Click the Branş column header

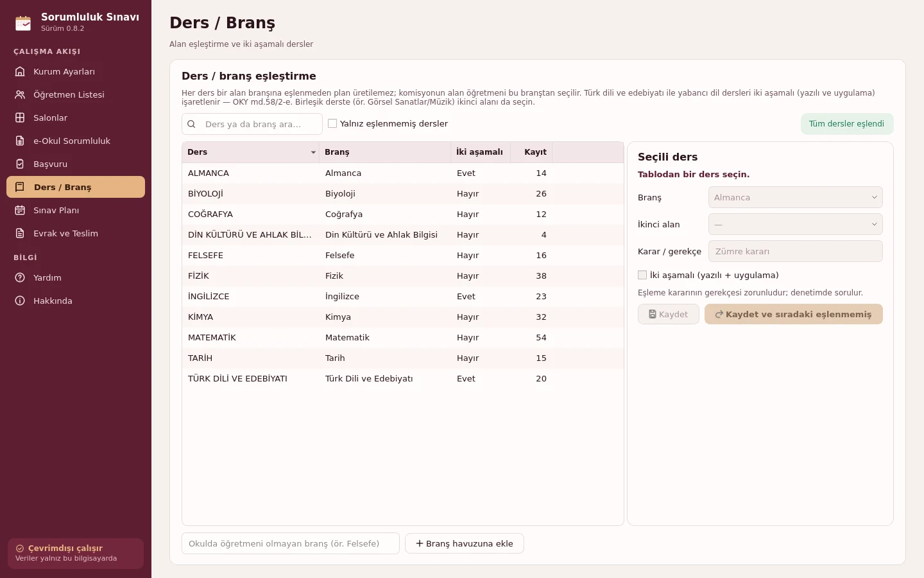point(385,152)
